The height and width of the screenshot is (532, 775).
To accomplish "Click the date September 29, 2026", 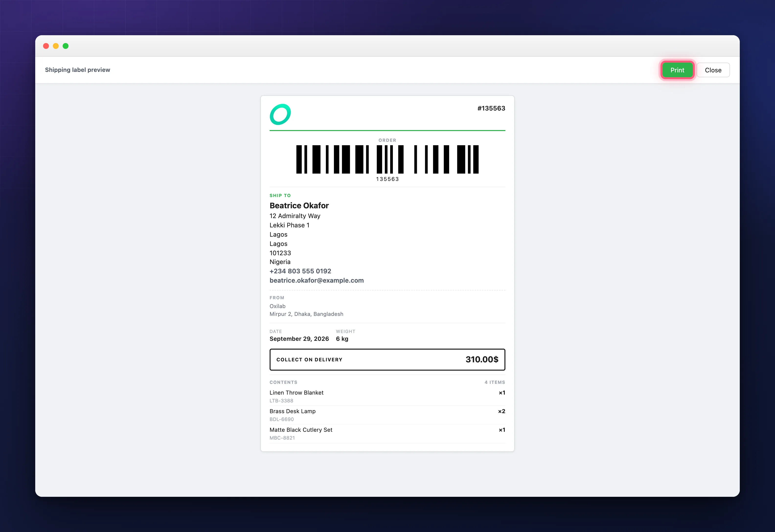I will [x=299, y=339].
